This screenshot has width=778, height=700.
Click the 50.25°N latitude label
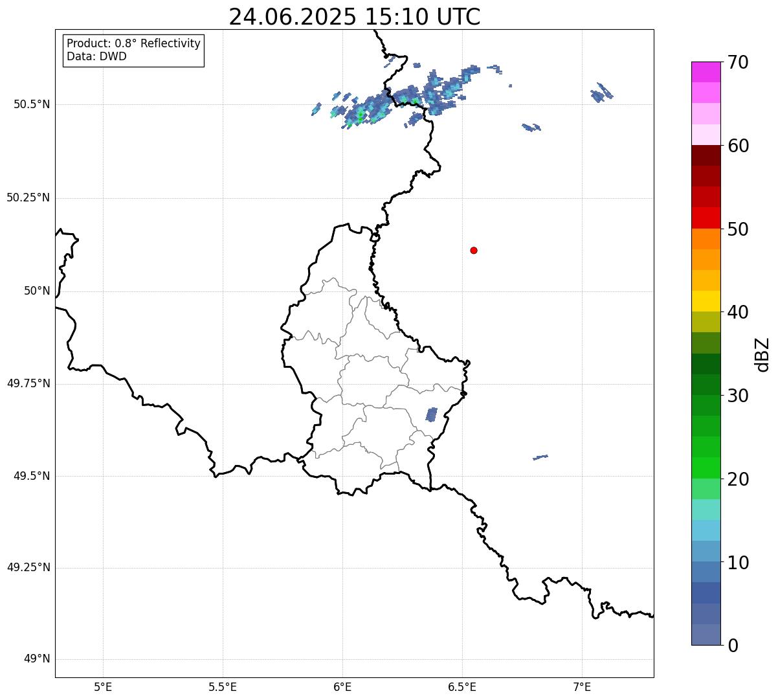28,198
